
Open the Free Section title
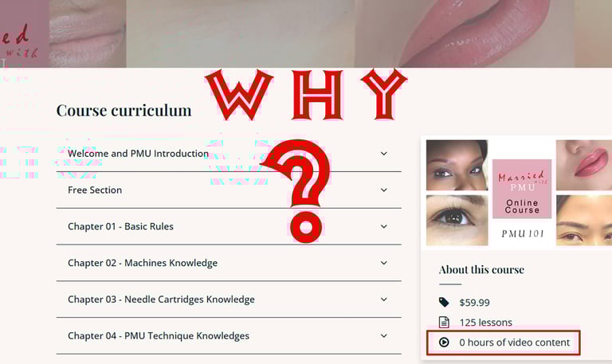tap(95, 190)
